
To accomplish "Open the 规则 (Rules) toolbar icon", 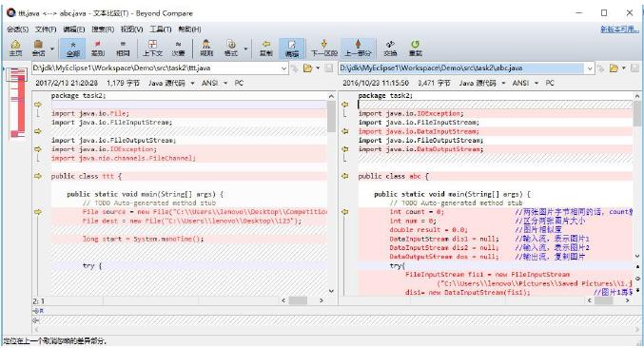I will (x=206, y=48).
